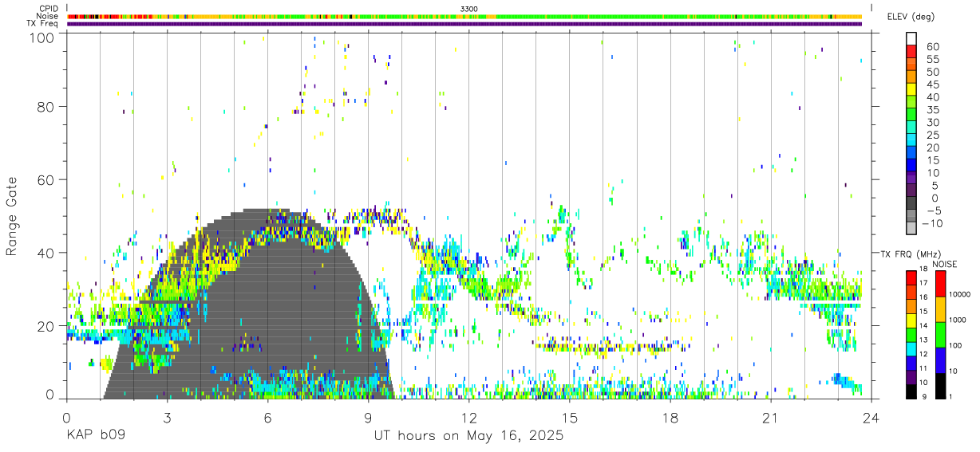Viewport: 980px width, 452px height.
Task: Click the 'UT hours on May 16, 2025' axis title
Action: (x=468, y=436)
